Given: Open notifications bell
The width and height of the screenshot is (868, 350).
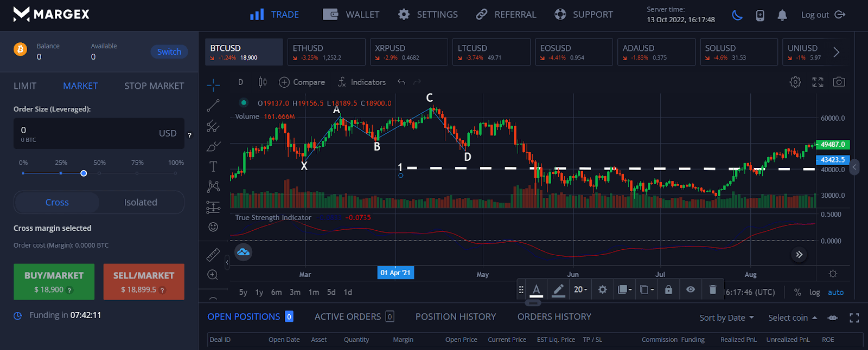Looking at the screenshot, I should point(782,15).
